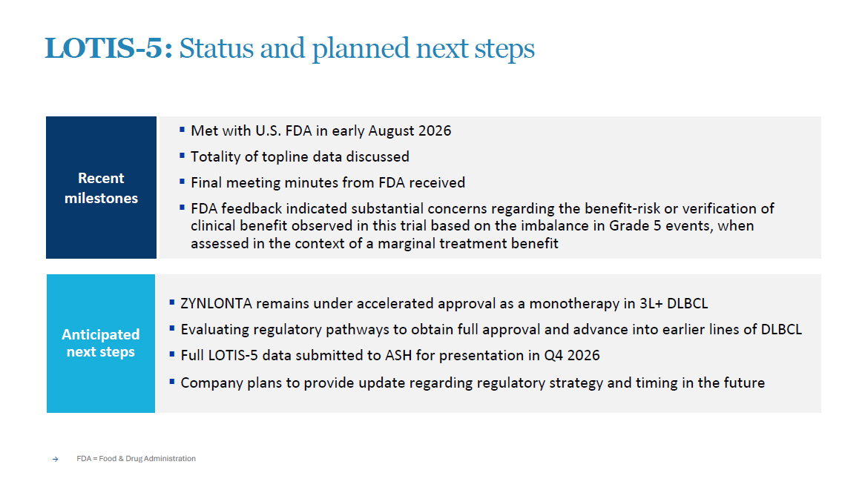Select the light blue 'Anticipated next steps' box

coord(101,344)
